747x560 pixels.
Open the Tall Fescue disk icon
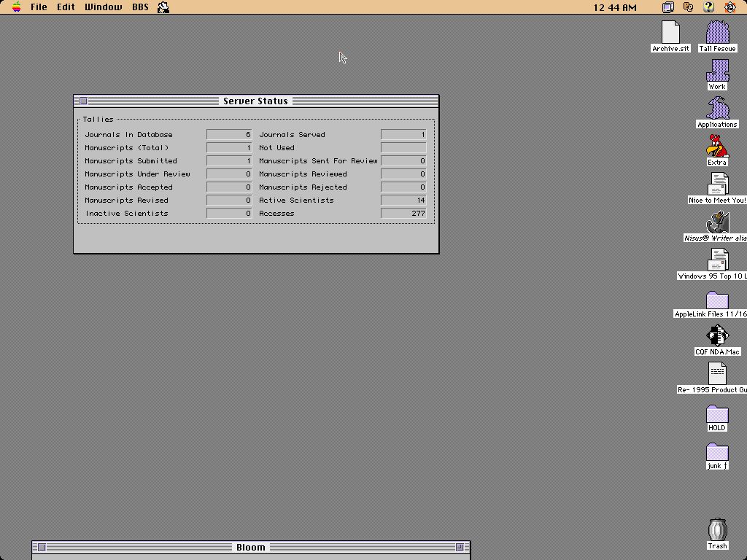(717, 33)
